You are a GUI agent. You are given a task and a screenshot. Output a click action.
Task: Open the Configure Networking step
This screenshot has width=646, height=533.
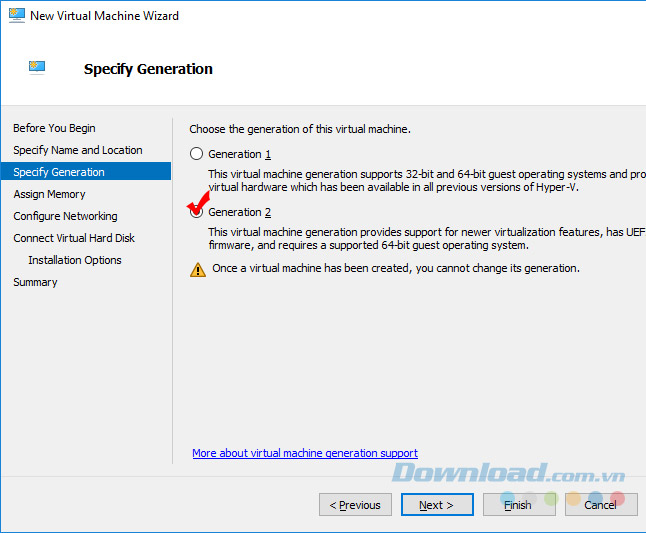point(66,216)
